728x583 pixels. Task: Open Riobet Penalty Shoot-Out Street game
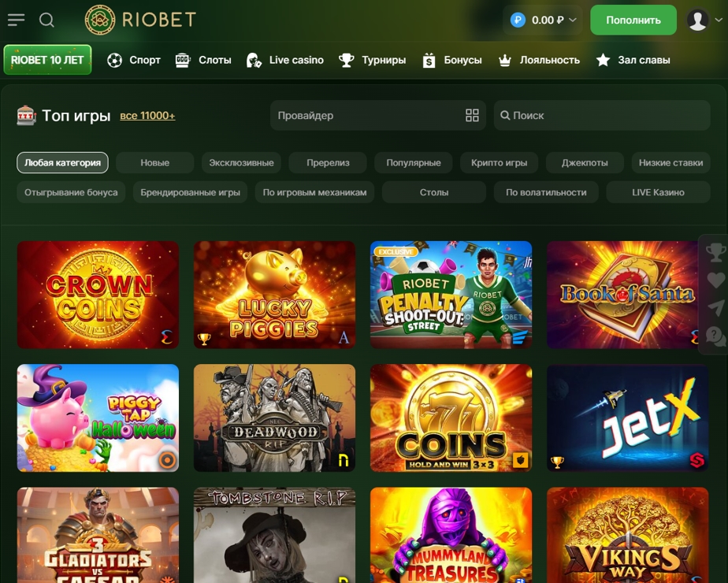click(x=451, y=295)
